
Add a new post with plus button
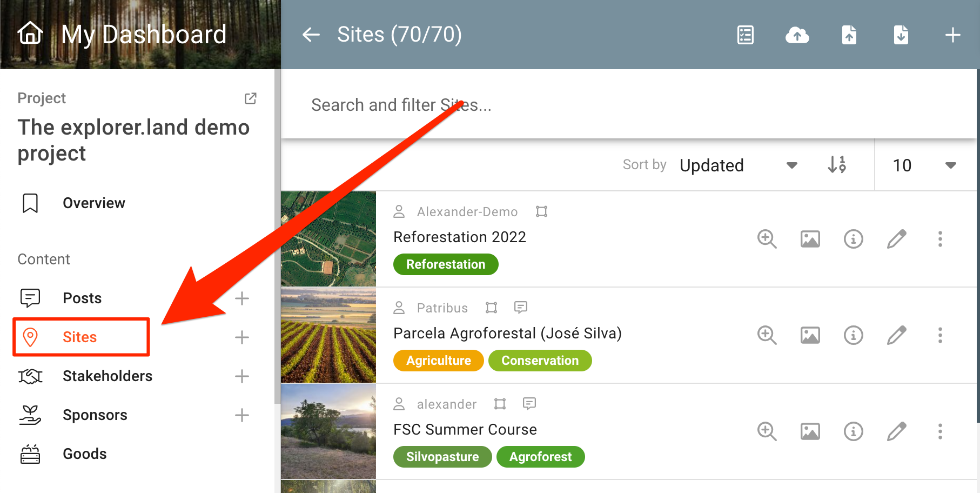(242, 298)
